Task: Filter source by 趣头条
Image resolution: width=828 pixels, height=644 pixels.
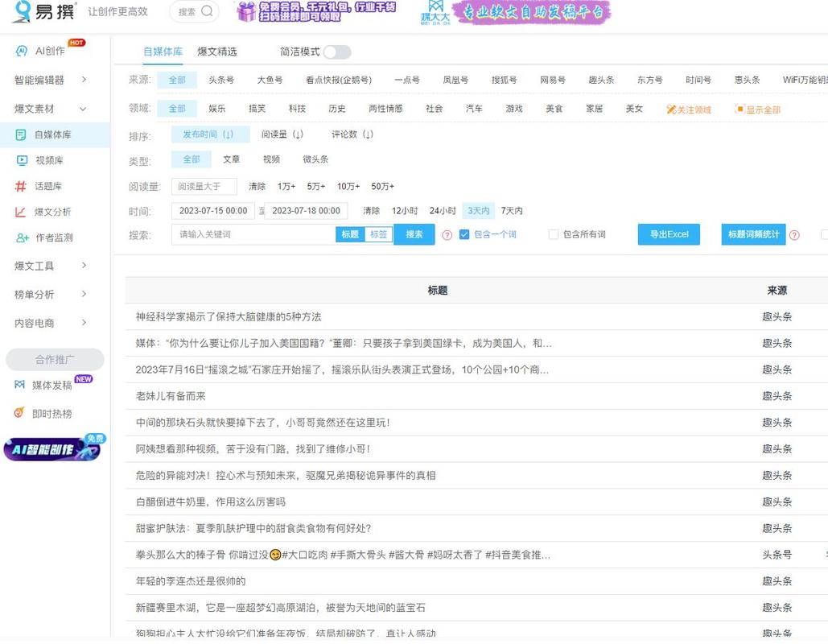Action: coord(601,80)
